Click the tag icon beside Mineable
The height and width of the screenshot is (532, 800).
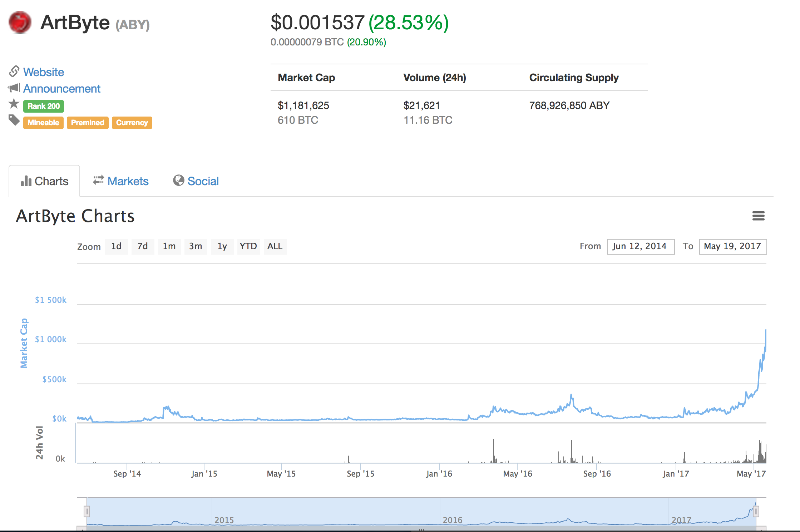(x=14, y=120)
